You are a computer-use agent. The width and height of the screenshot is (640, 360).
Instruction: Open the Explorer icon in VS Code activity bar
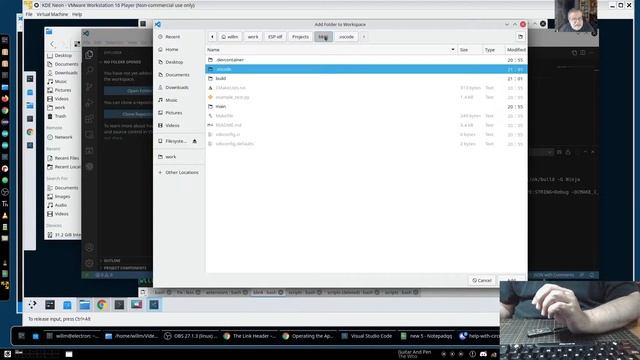point(89,54)
